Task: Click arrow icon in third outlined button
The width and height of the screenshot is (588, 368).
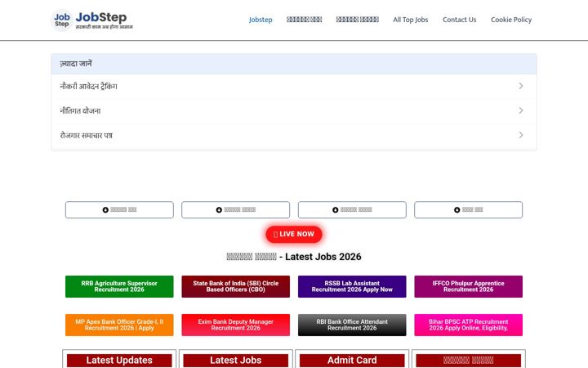Action: 336,210
